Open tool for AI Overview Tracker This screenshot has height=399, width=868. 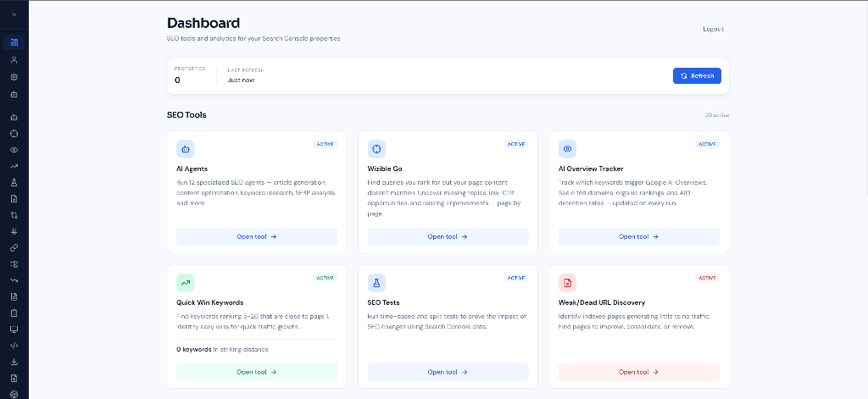639,236
